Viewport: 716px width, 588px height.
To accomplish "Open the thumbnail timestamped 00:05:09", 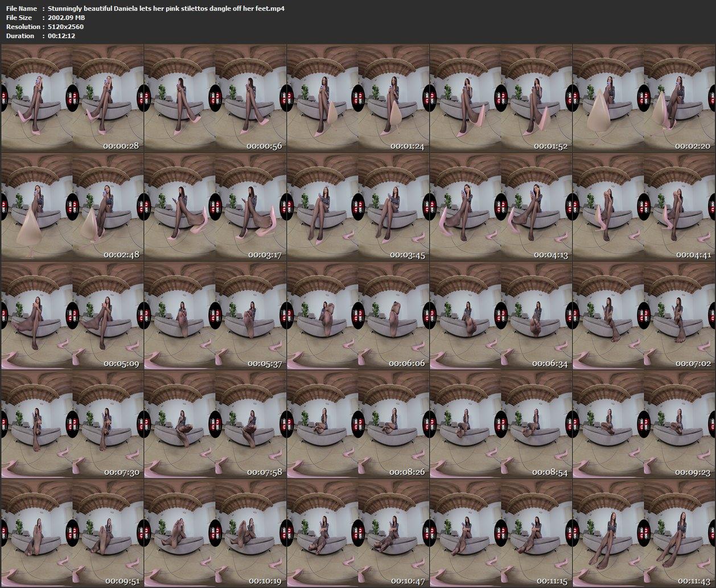I will click(x=72, y=316).
